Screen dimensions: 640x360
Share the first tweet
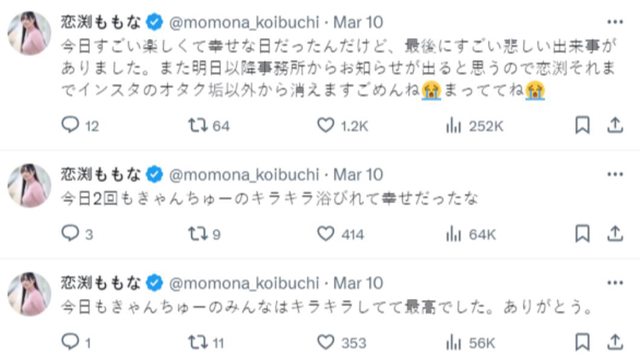pyautogui.click(x=615, y=125)
